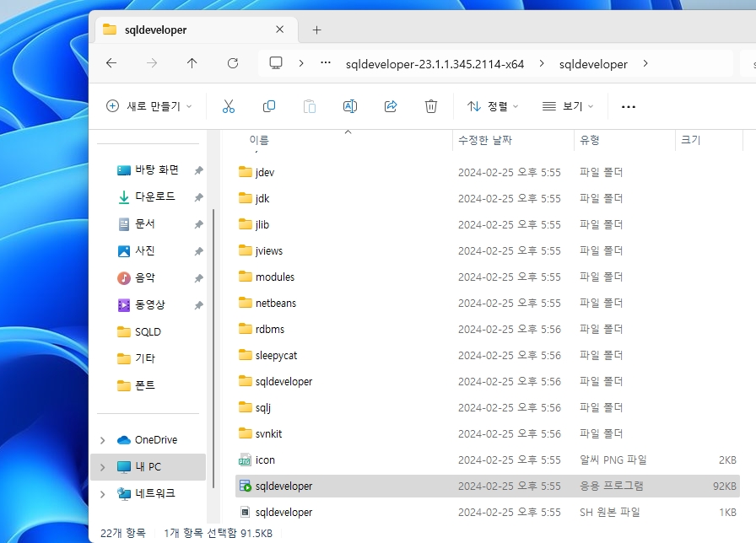The width and height of the screenshot is (756, 543).
Task: Expand the 네트워크 tree node
Action: (x=102, y=494)
